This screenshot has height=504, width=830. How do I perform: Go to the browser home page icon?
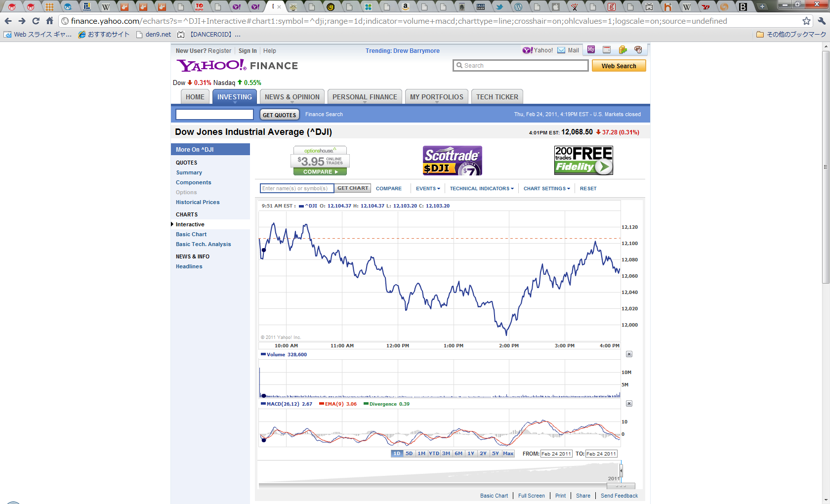49,21
